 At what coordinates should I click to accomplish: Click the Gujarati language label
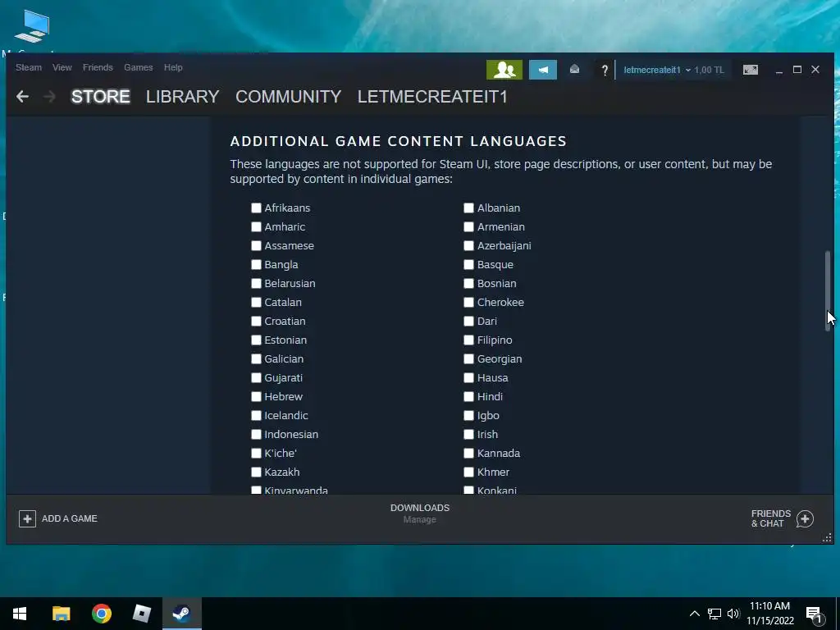pos(283,377)
